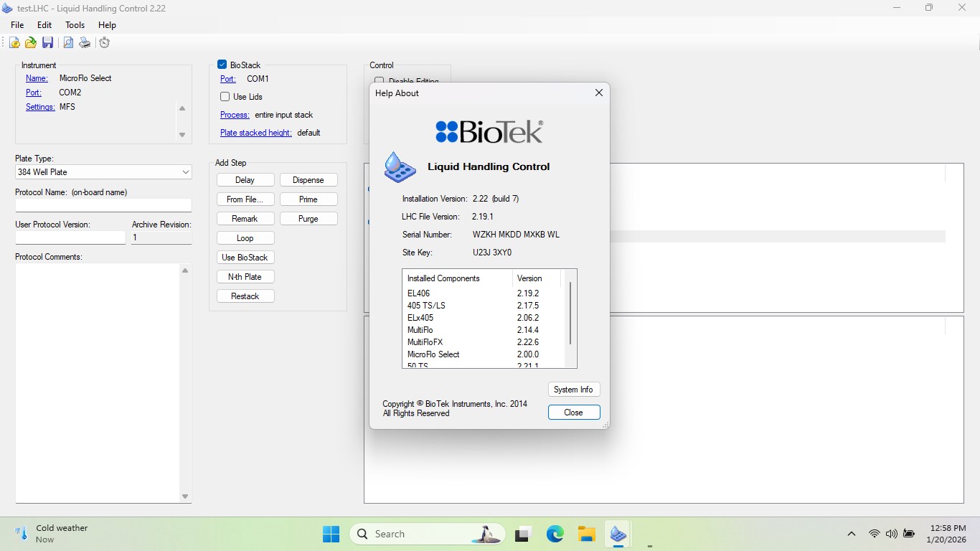980x551 pixels.
Task: Uncheck the BioStack checkbox
Action: click(x=222, y=65)
